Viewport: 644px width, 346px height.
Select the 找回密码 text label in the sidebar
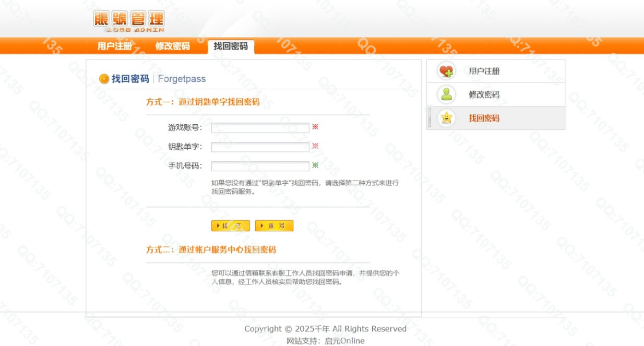click(x=484, y=118)
